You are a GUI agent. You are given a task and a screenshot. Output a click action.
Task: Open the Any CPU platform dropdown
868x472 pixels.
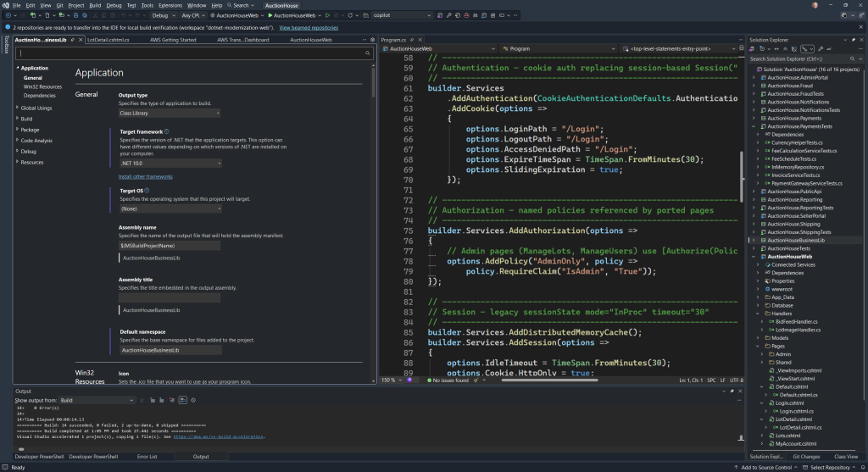[193, 15]
